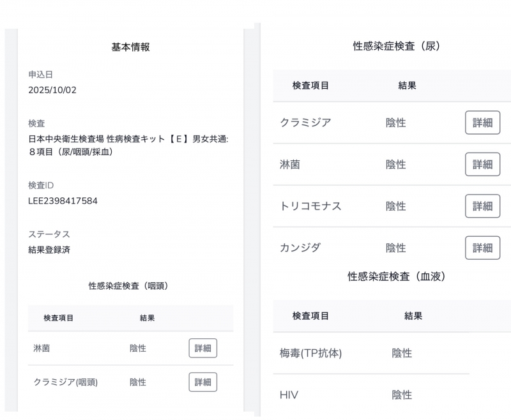The width and height of the screenshot is (511, 420).
Task: Click the test ID LEE2398417584
Action: coord(63,201)
